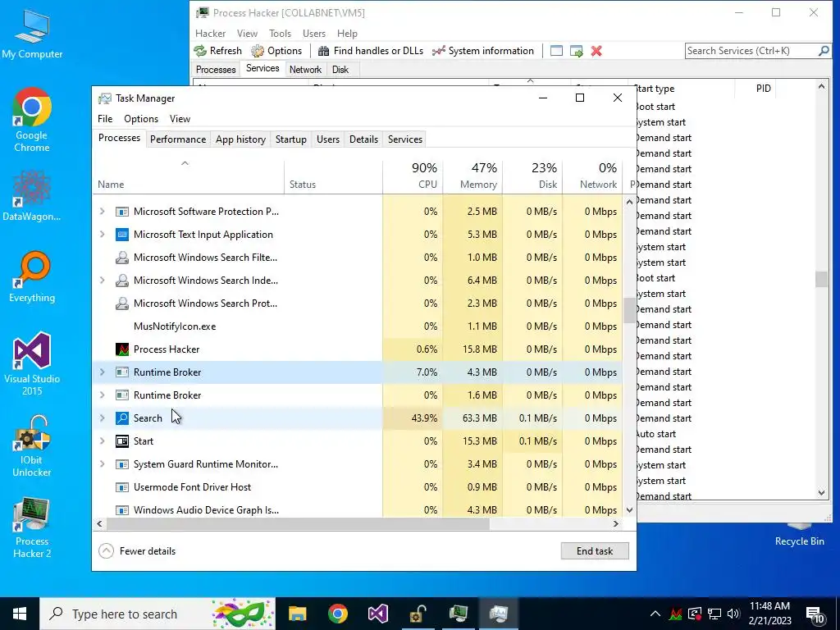
Task: Click Task Manager vertical scrollbar thumb
Action: pyautogui.click(x=629, y=310)
